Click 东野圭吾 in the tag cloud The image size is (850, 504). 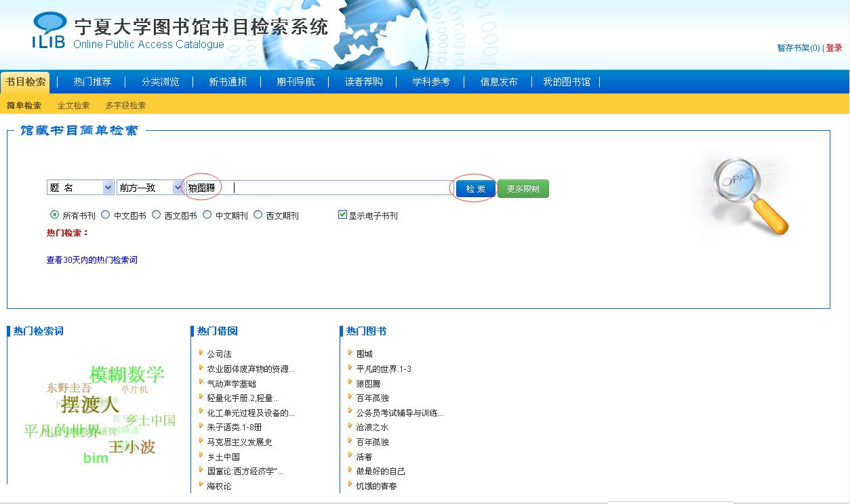[x=68, y=388]
